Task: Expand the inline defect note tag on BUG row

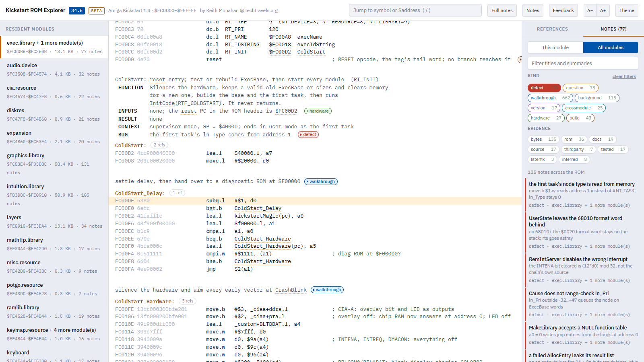Action: pyautogui.click(x=308, y=134)
